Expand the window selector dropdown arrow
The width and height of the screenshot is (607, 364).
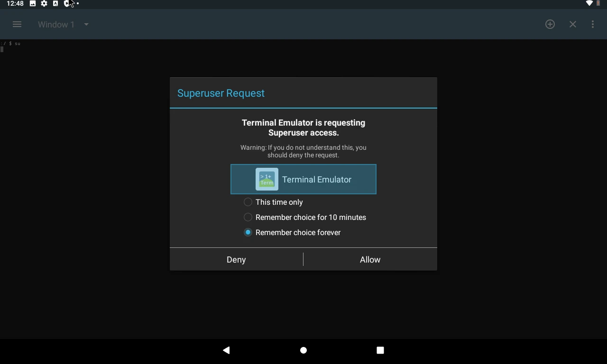click(86, 24)
